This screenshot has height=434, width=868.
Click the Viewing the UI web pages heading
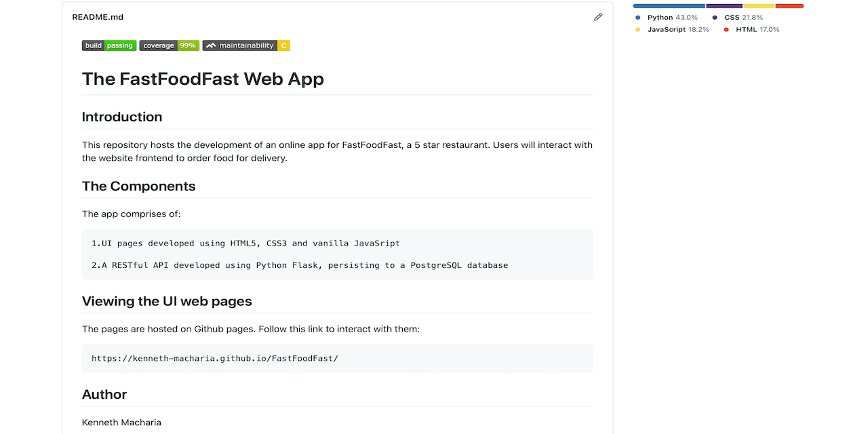pyautogui.click(x=167, y=301)
